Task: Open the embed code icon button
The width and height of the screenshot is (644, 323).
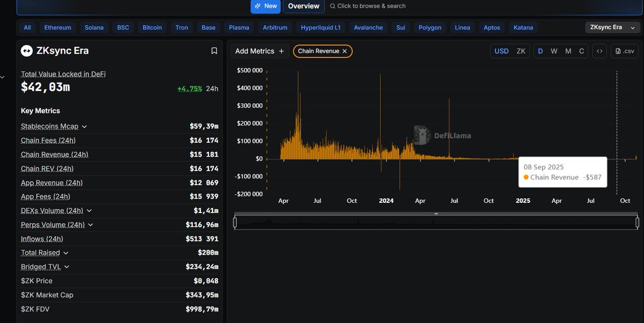Action: [x=599, y=51]
